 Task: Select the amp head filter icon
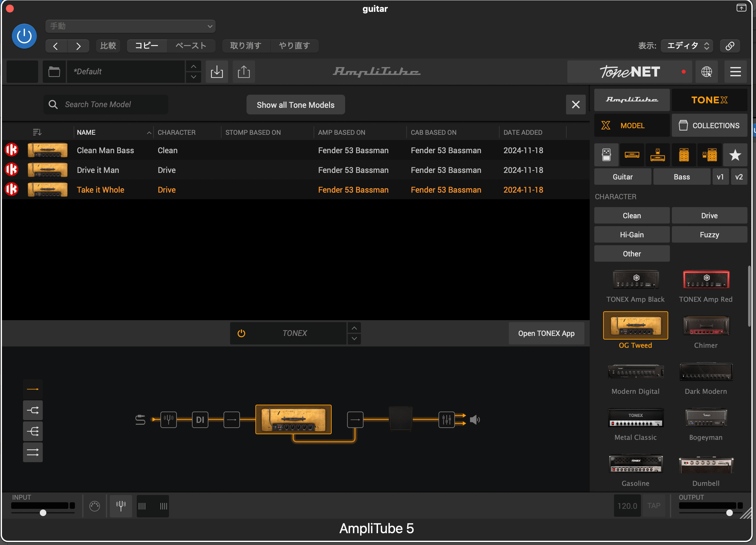tap(632, 154)
